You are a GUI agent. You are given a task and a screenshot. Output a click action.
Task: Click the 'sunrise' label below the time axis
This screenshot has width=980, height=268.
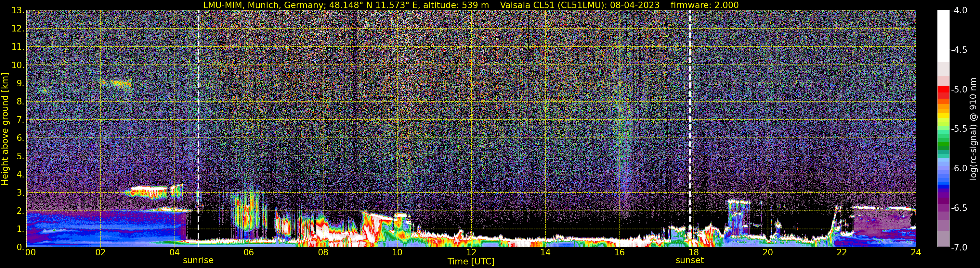pos(198,261)
